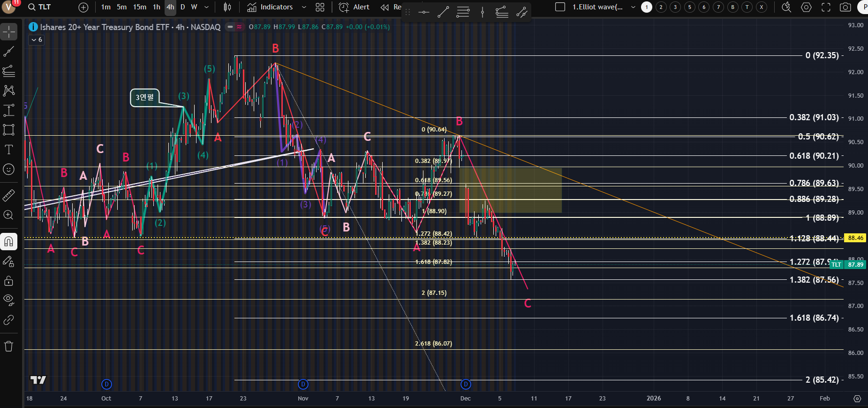The height and width of the screenshot is (408, 868).
Task: Open the Indicators dialog
Action: tap(270, 7)
